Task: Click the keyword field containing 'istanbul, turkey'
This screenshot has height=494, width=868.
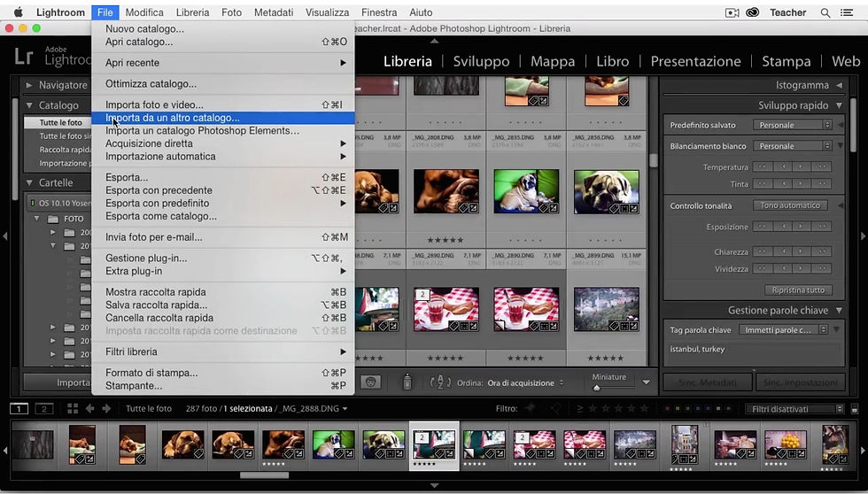Action: pyautogui.click(x=754, y=352)
